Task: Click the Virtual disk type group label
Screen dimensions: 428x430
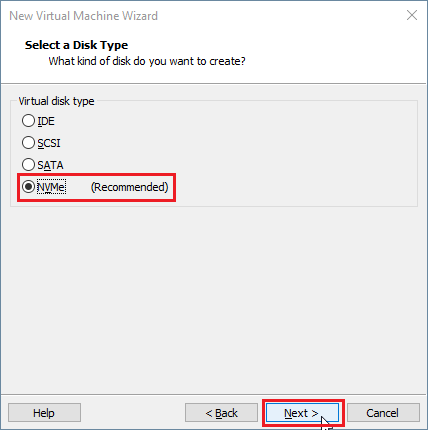Action: tap(56, 101)
